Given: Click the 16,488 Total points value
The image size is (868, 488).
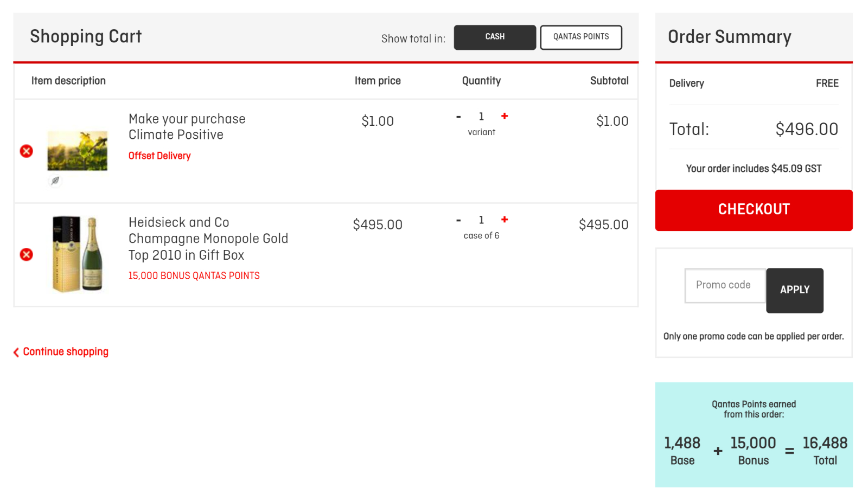Looking at the screenshot, I should (x=825, y=443).
